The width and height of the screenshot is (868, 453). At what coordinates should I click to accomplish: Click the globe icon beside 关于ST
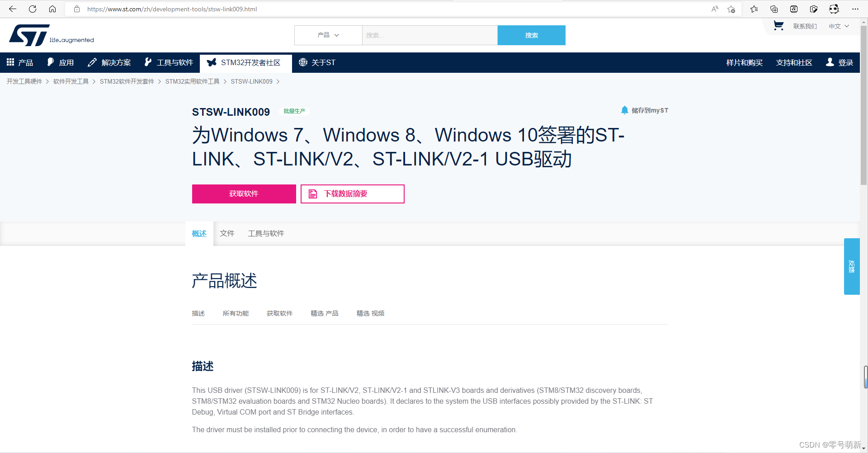point(303,62)
